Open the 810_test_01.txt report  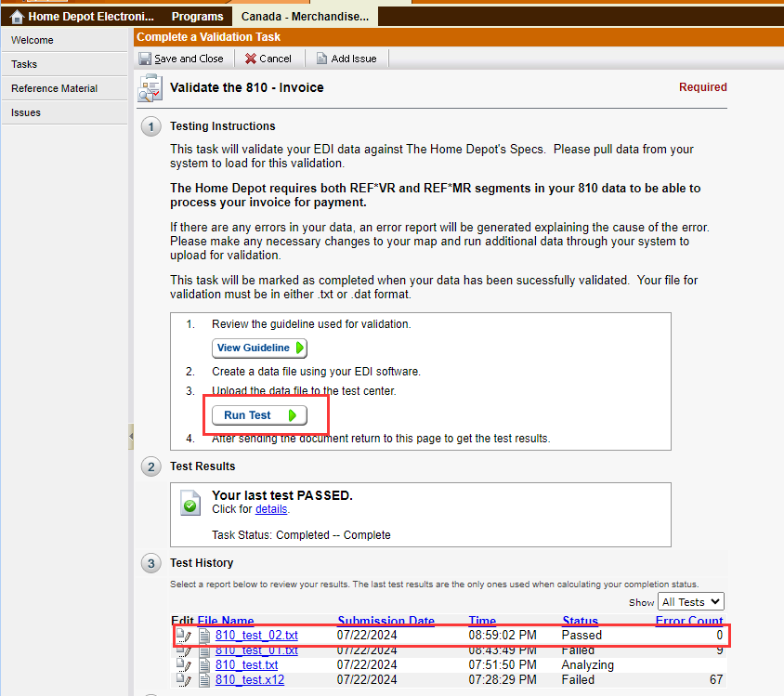tap(256, 650)
